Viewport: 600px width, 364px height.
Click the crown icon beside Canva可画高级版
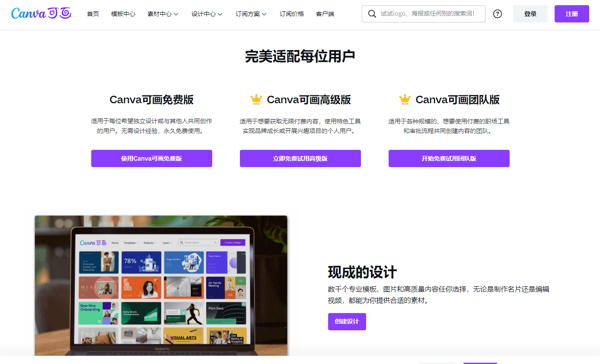point(256,100)
